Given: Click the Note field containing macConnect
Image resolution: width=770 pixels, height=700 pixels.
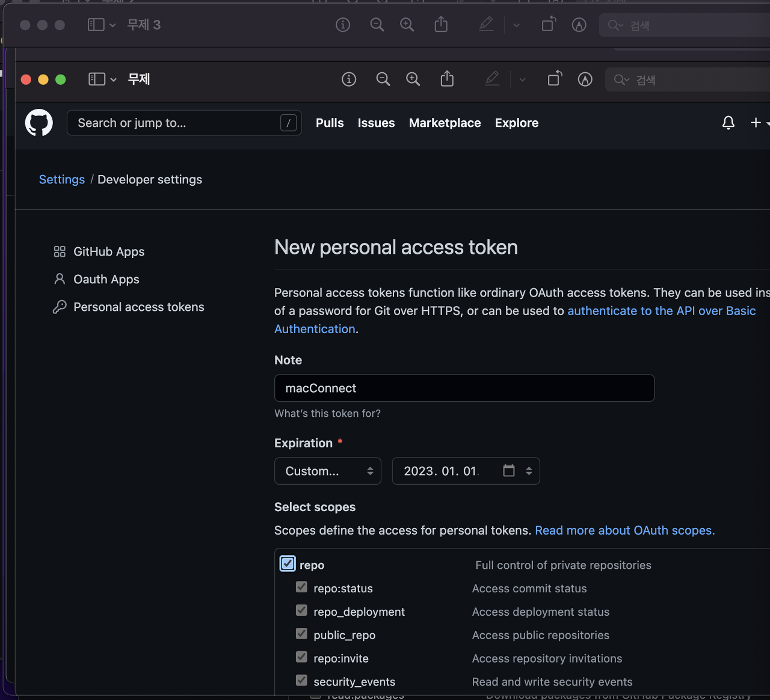Looking at the screenshot, I should (x=464, y=388).
